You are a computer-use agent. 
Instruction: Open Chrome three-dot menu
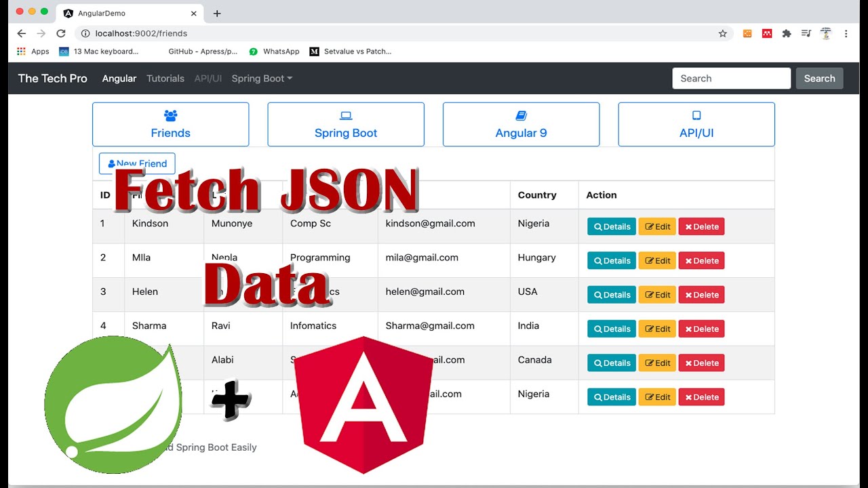click(x=846, y=33)
